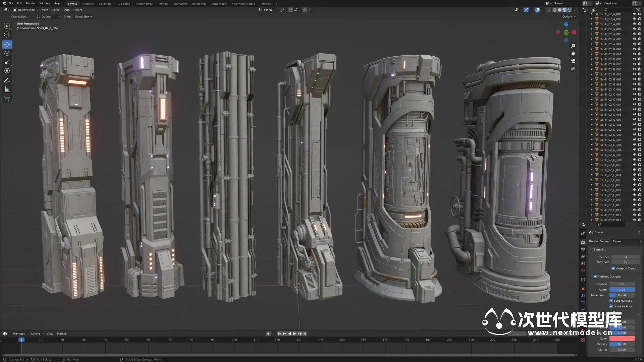Uncheck the Bent Normals option

[611, 301]
